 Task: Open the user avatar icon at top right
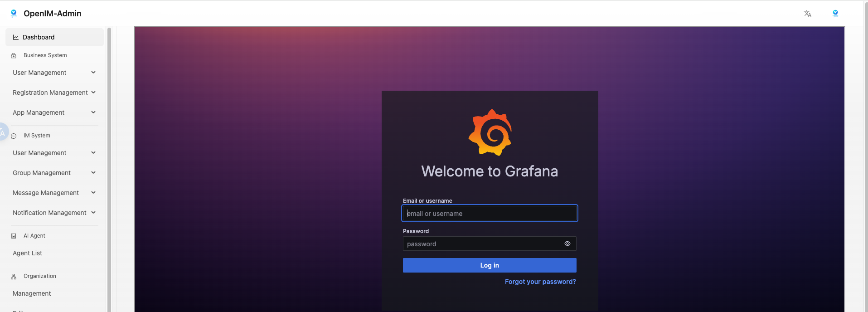click(x=835, y=14)
